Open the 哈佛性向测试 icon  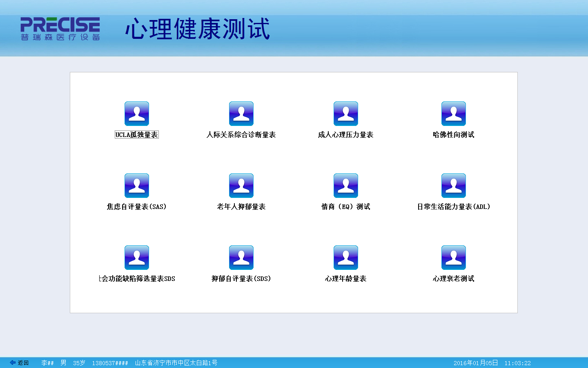coord(453,114)
